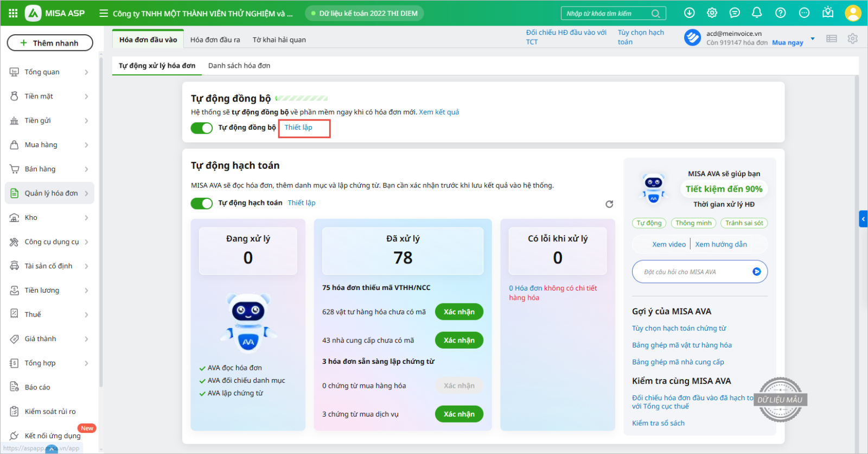Open the help question mark icon
The width and height of the screenshot is (868, 454).
point(780,12)
